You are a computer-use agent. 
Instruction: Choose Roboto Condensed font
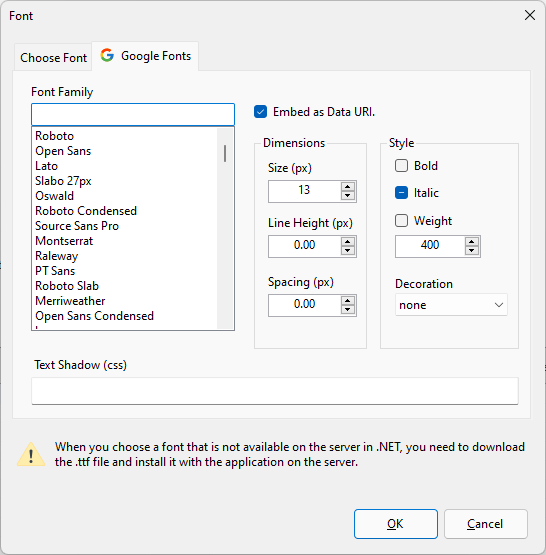click(x=86, y=211)
